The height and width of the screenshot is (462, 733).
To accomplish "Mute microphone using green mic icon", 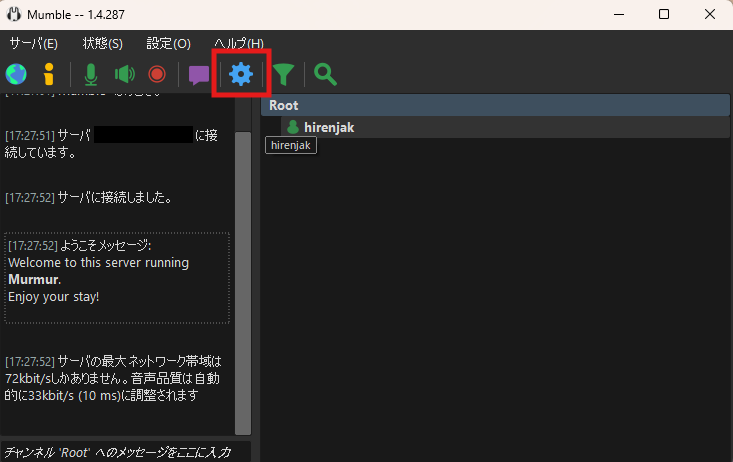I will point(91,74).
